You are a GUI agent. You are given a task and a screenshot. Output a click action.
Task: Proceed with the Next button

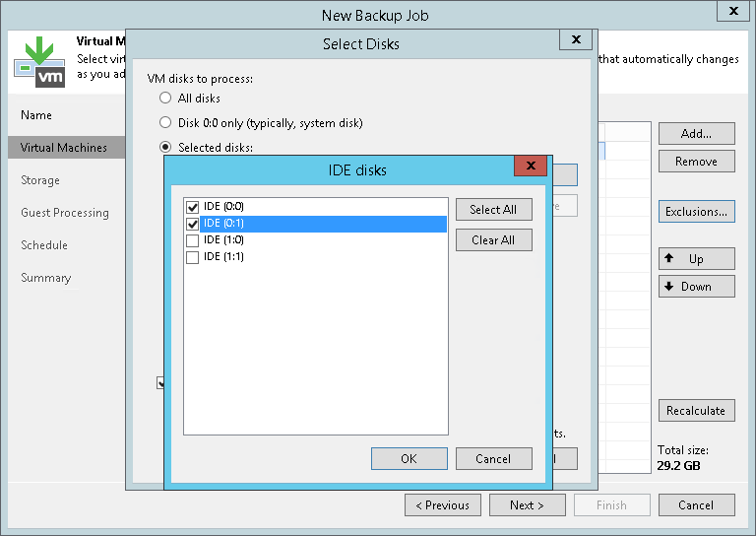pos(528,504)
